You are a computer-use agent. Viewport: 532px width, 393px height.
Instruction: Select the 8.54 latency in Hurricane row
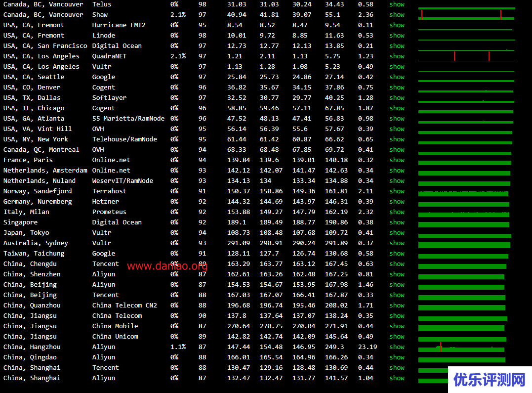235,25
